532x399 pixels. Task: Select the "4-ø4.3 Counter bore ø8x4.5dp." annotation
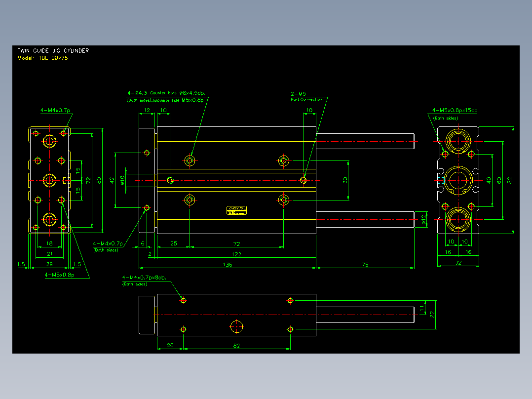click(166, 93)
